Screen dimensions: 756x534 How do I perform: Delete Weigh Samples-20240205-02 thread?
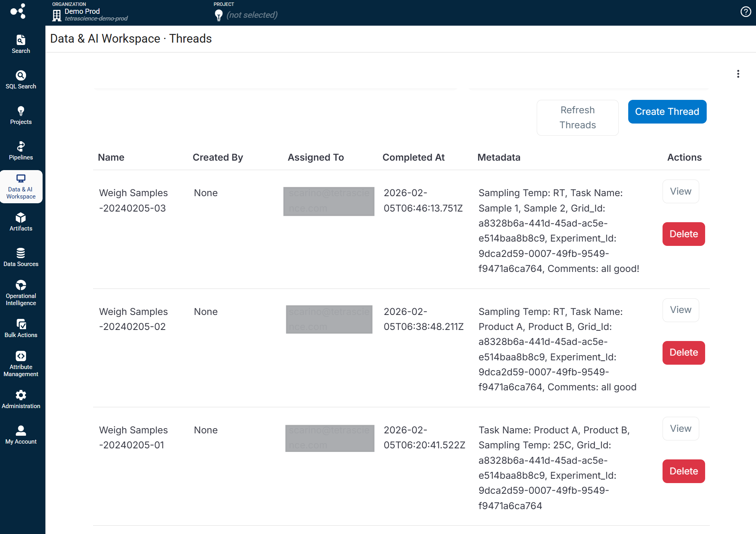(x=683, y=352)
